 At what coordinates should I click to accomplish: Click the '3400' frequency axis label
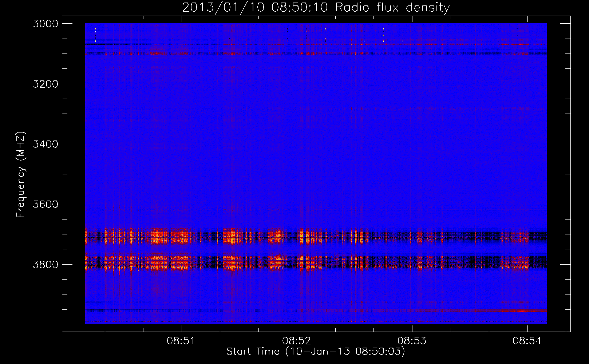[x=46, y=144]
